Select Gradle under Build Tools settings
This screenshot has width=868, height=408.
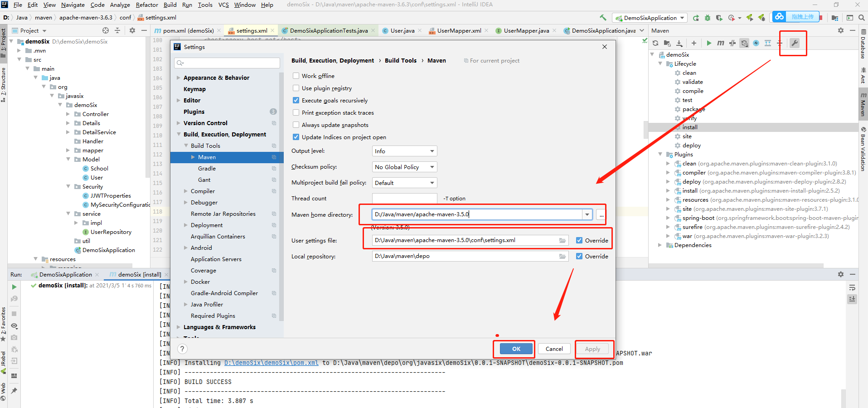[207, 168]
